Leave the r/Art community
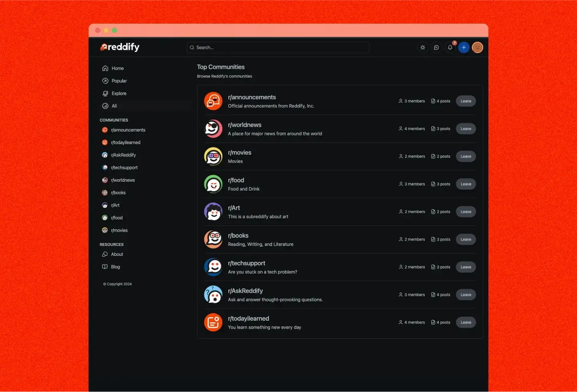577x392 pixels. (466, 211)
